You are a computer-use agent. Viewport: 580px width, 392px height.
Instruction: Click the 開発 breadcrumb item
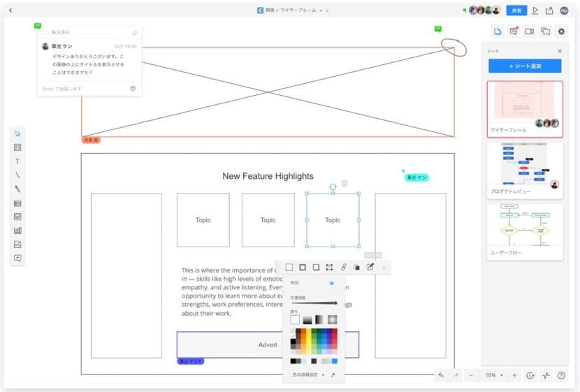pyautogui.click(x=269, y=10)
